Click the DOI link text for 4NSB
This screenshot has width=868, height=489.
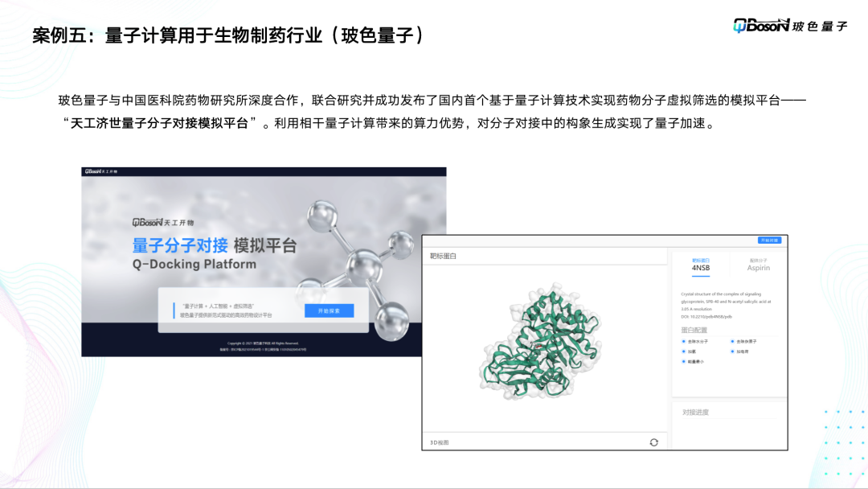(x=706, y=317)
